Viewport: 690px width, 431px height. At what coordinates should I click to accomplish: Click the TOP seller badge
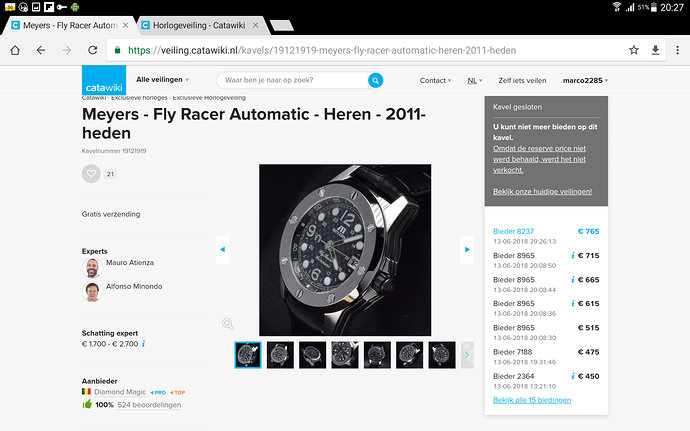tap(178, 392)
